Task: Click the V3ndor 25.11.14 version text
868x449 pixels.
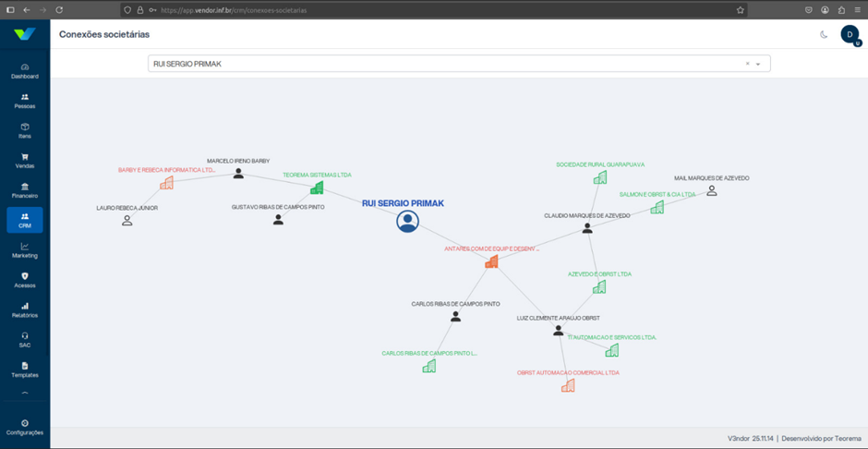Action: coord(752,437)
